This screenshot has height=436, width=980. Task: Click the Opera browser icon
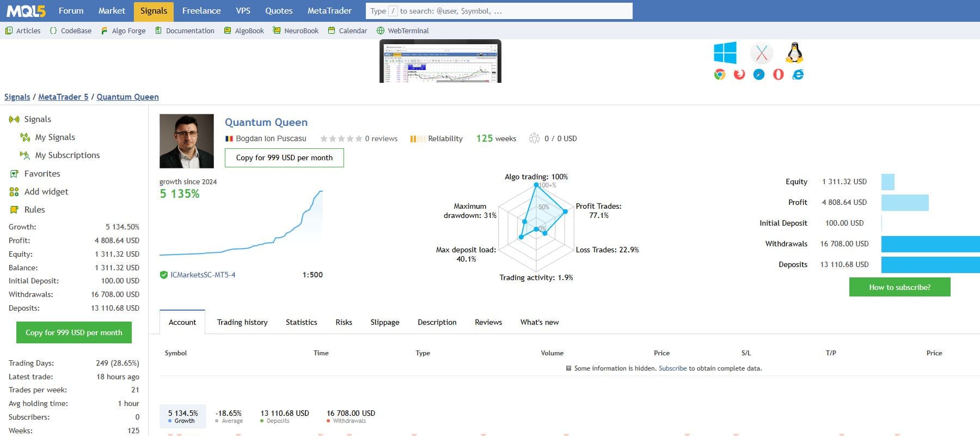[779, 75]
